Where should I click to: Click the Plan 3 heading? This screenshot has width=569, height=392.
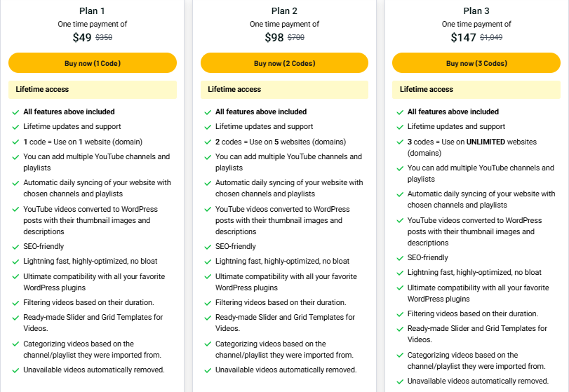[x=476, y=11]
